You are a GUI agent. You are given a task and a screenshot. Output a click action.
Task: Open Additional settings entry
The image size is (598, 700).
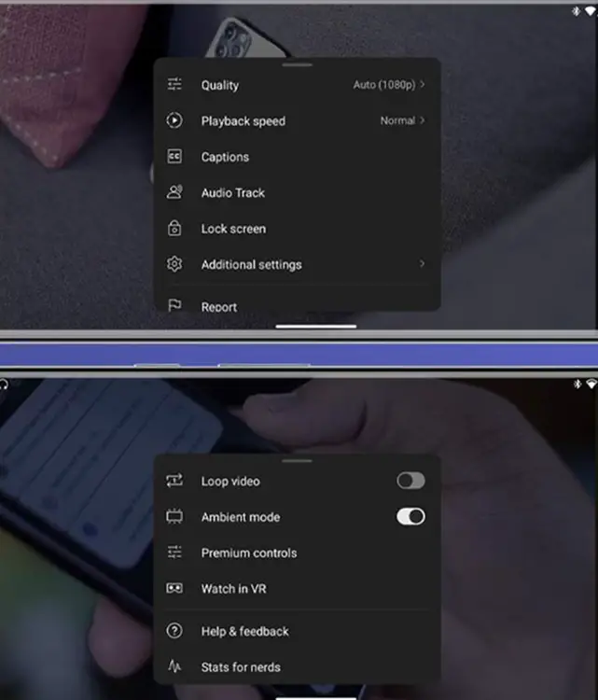point(298,264)
